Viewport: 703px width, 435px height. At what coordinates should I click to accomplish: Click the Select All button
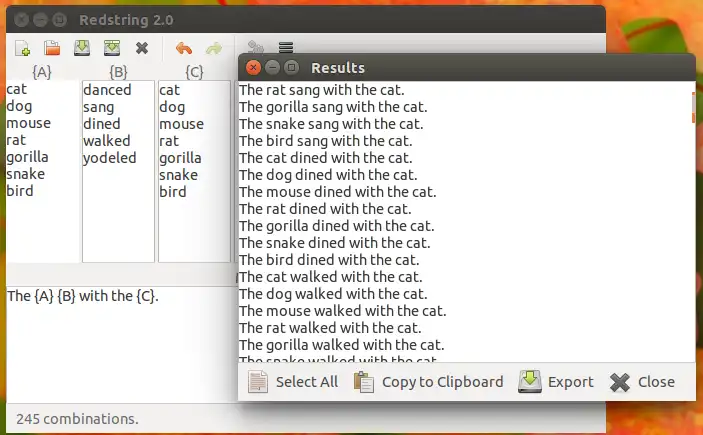pos(293,382)
